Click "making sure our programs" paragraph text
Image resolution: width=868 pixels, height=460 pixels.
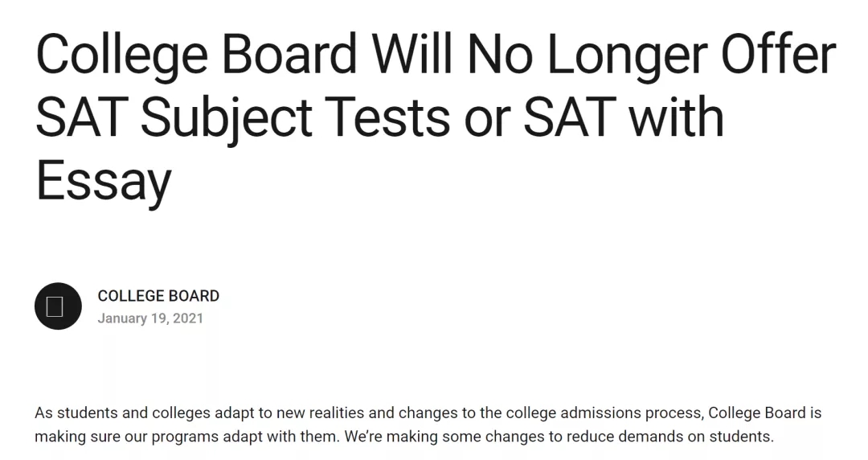pyautogui.click(x=127, y=437)
